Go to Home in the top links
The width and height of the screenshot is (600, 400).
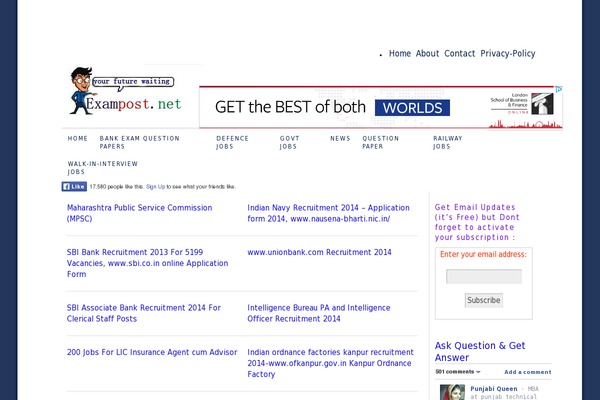pyautogui.click(x=399, y=54)
